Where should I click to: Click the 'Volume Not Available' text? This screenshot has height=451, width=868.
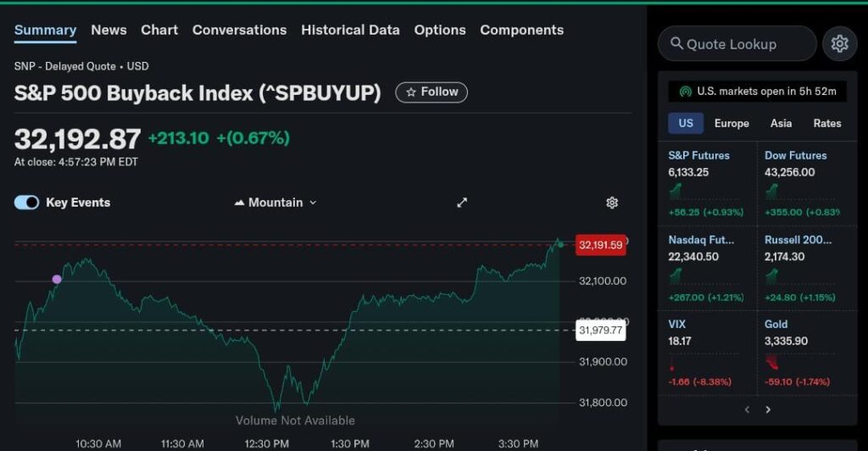click(295, 420)
